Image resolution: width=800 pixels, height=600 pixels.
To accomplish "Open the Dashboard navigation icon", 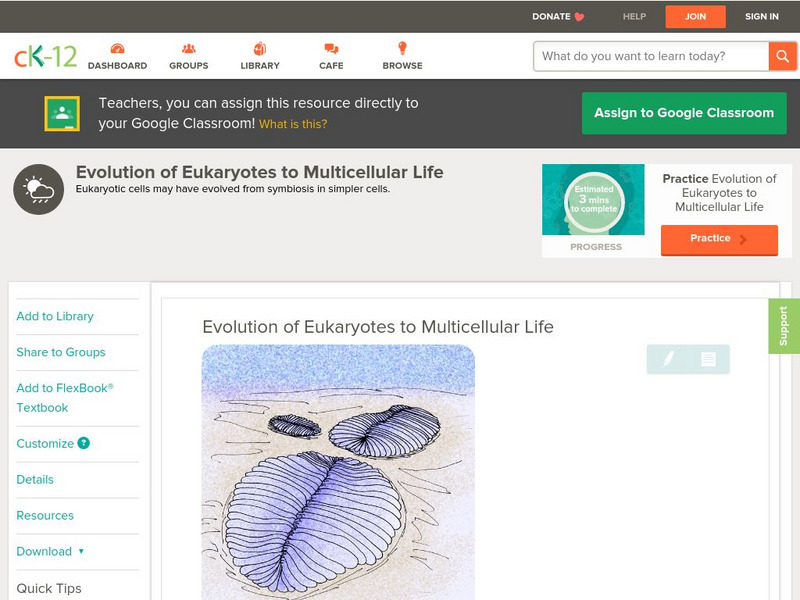I will (x=117, y=50).
